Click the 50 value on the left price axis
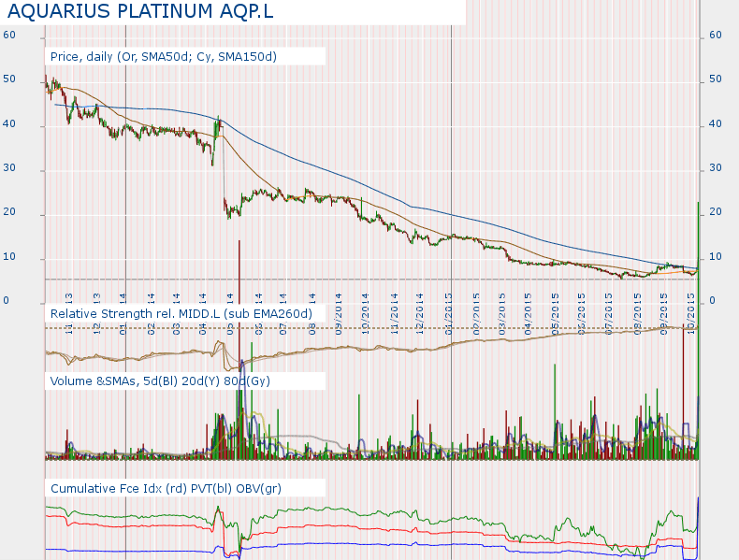This screenshot has height=560, width=739. point(9,79)
